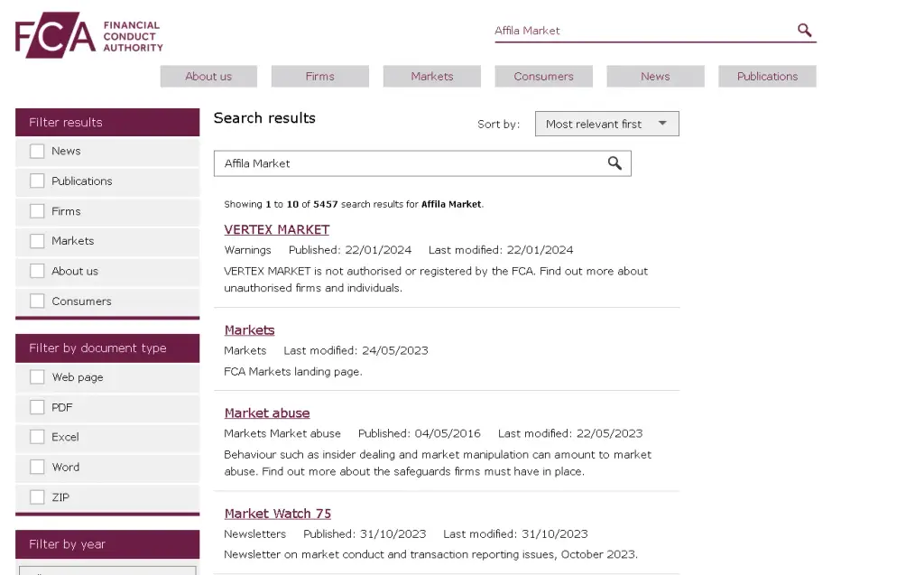The height and width of the screenshot is (575, 924).
Task: Open the News navigation menu
Action: pyautogui.click(x=655, y=76)
